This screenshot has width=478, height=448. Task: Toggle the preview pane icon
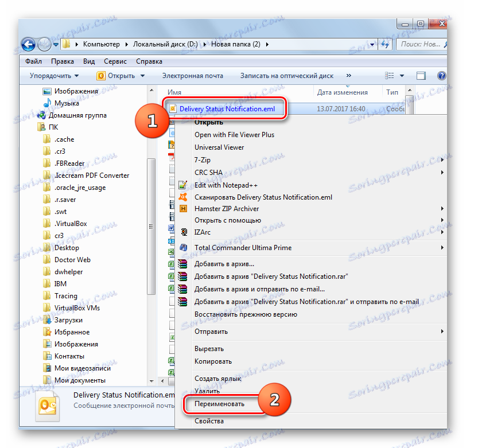pyautogui.click(x=421, y=76)
